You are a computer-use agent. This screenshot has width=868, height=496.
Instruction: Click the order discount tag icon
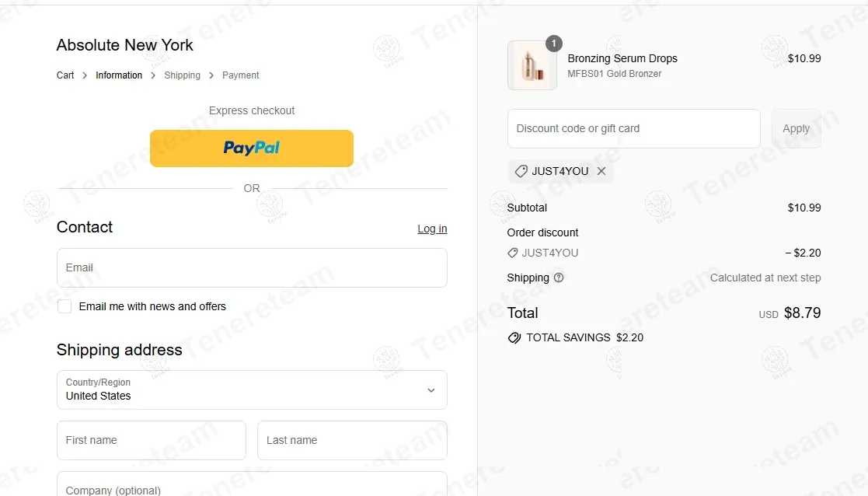(x=513, y=253)
